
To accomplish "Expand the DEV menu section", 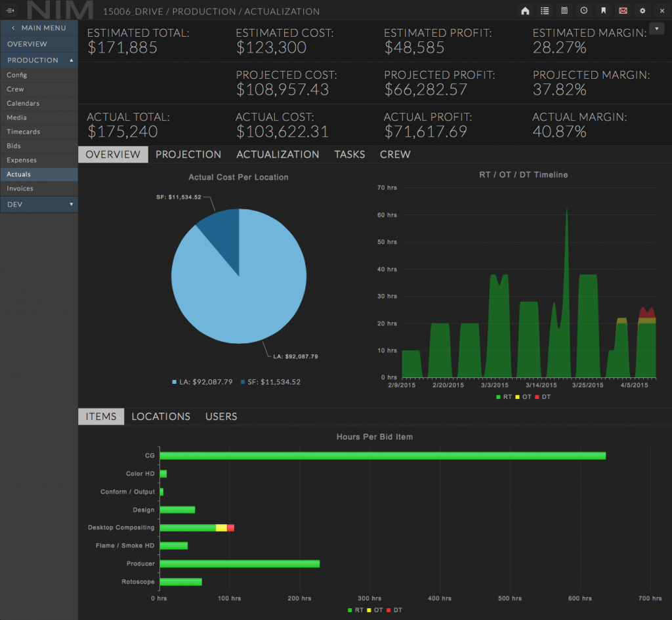I will pos(39,205).
